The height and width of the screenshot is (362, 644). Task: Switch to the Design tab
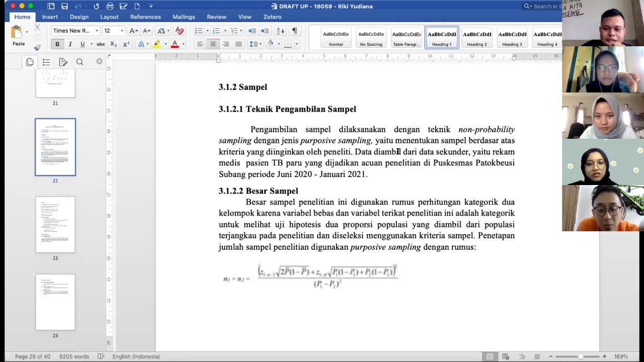(x=79, y=17)
